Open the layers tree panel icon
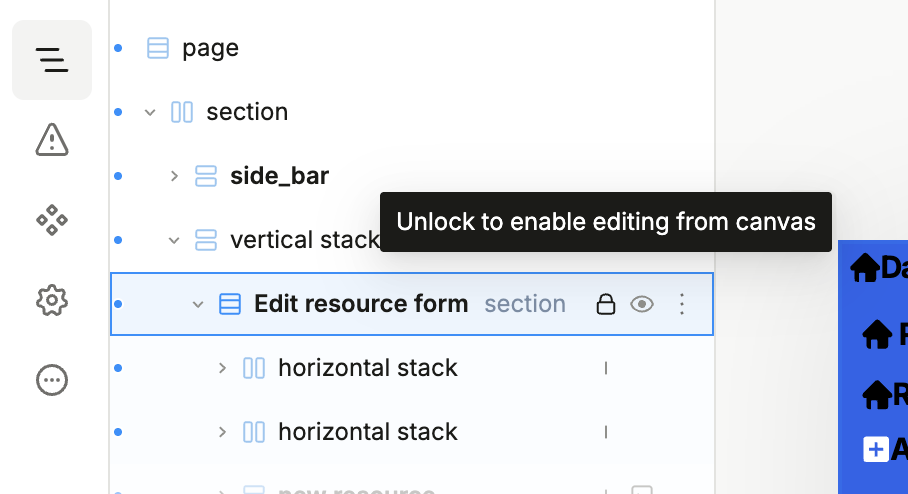The height and width of the screenshot is (494, 908). 52,60
